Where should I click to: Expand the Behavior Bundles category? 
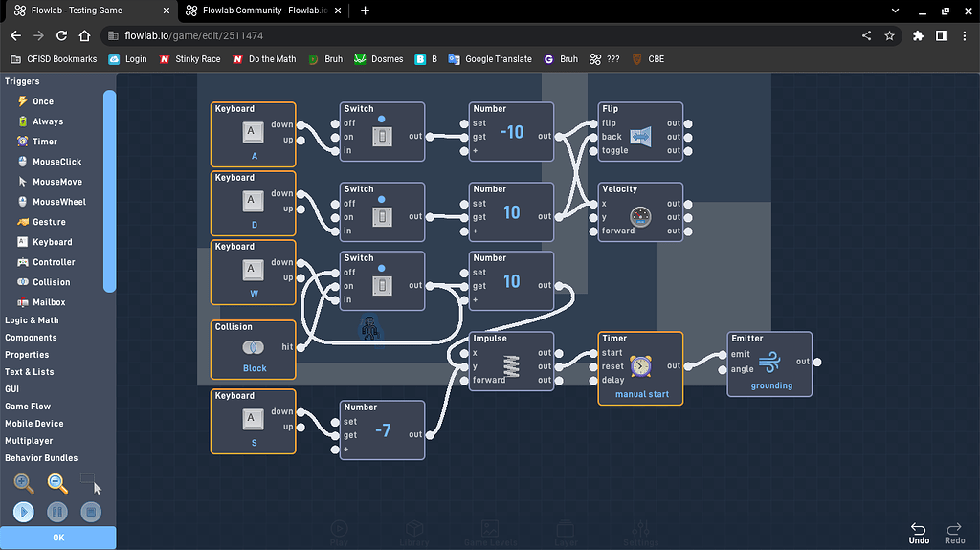click(41, 458)
